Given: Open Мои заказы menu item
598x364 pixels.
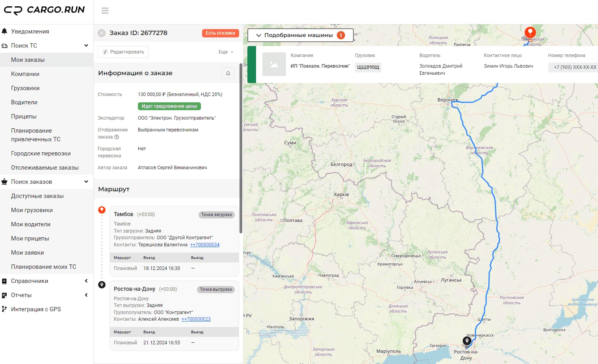Looking at the screenshot, I should coord(46,60).
